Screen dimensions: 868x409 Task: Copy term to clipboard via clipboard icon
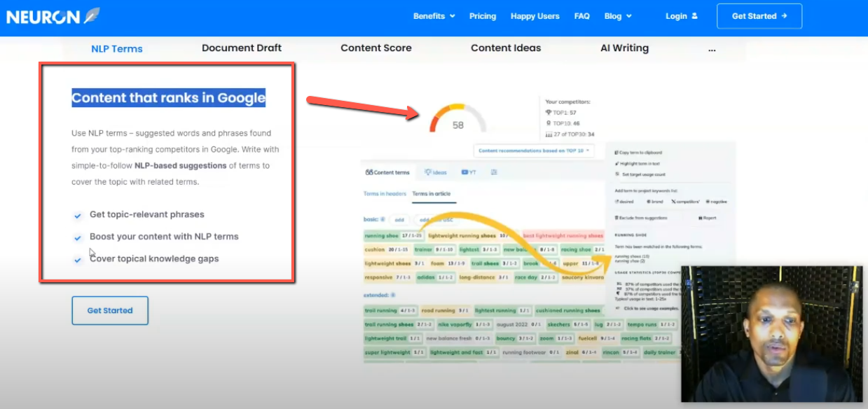click(x=616, y=153)
